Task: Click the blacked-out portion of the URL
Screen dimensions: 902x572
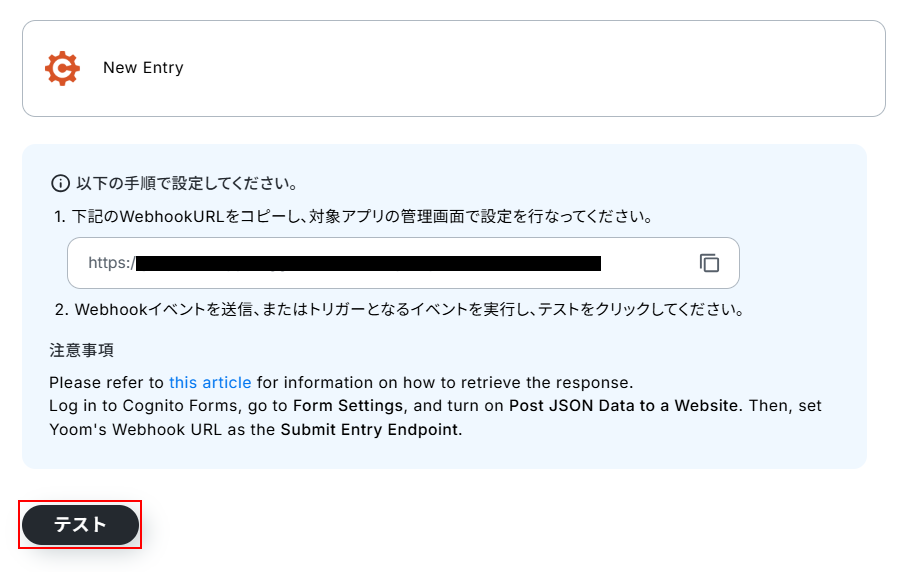Action: (x=368, y=264)
